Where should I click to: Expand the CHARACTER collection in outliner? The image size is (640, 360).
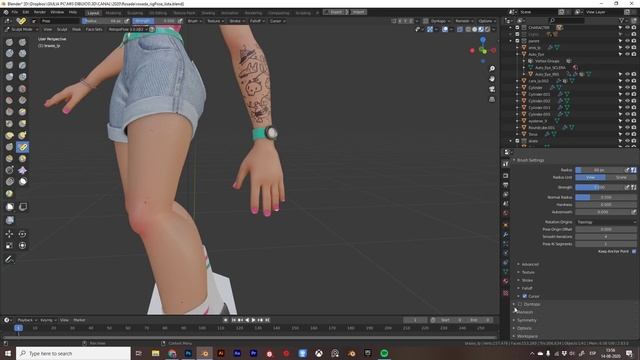tap(511, 28)
